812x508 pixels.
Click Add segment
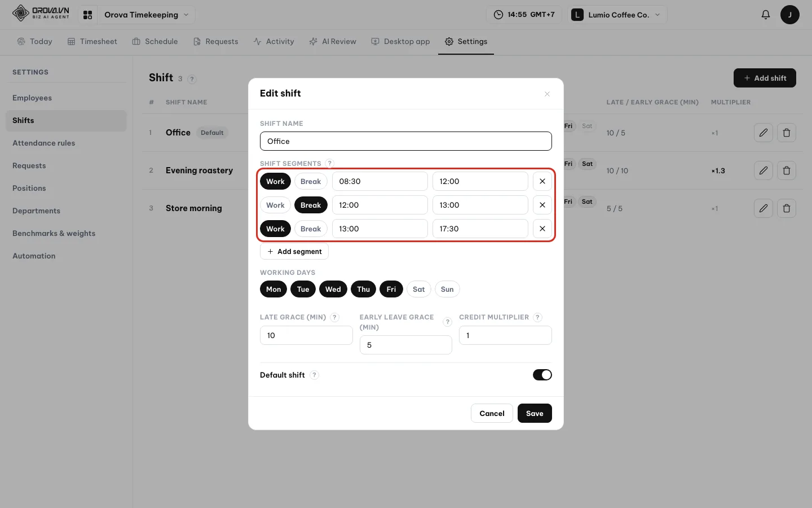pyautogui.click(x=294, y=251)
